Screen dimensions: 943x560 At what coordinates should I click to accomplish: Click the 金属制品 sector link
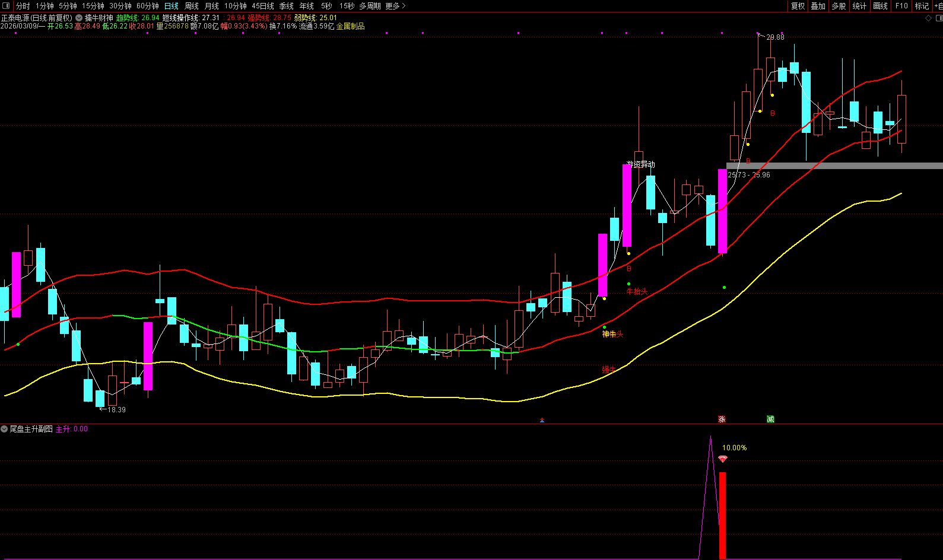pyautogui.click(x=350, y=27)
